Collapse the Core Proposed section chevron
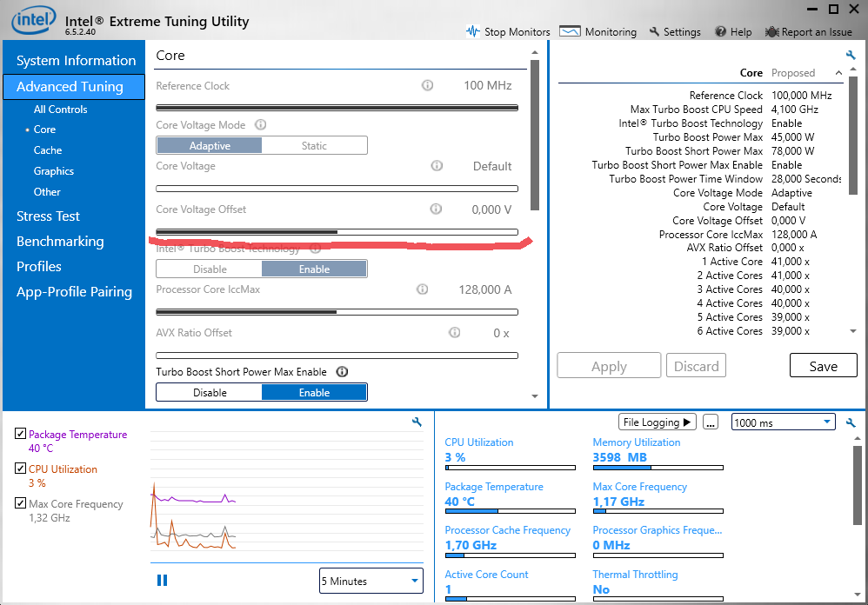This screenshot has width=868, height=605. tap(838, 73)
